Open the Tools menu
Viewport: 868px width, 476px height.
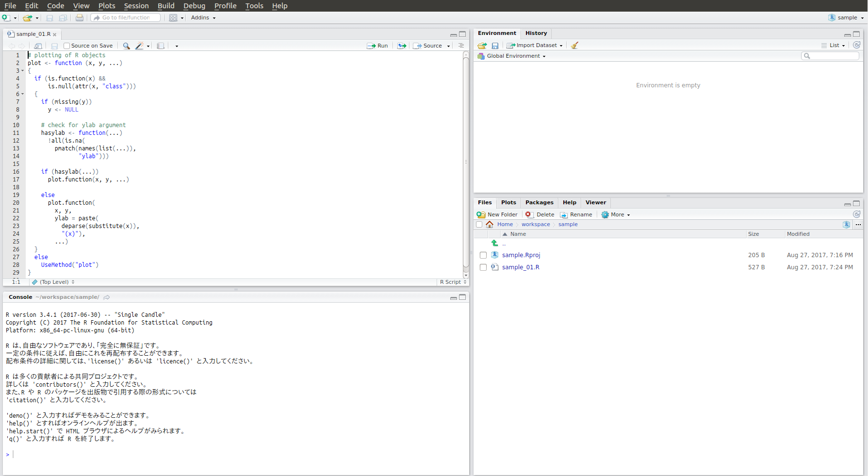tap(254, 6)
